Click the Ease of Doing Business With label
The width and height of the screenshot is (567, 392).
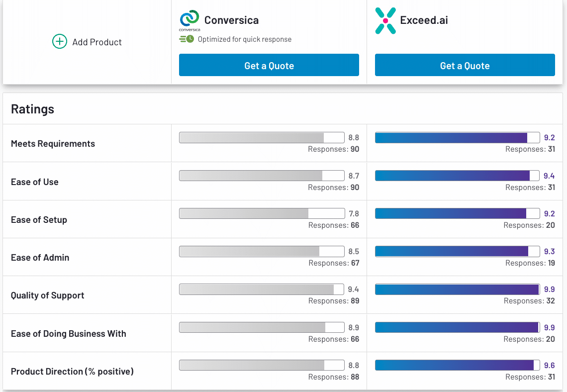click(x=68, y=334)
